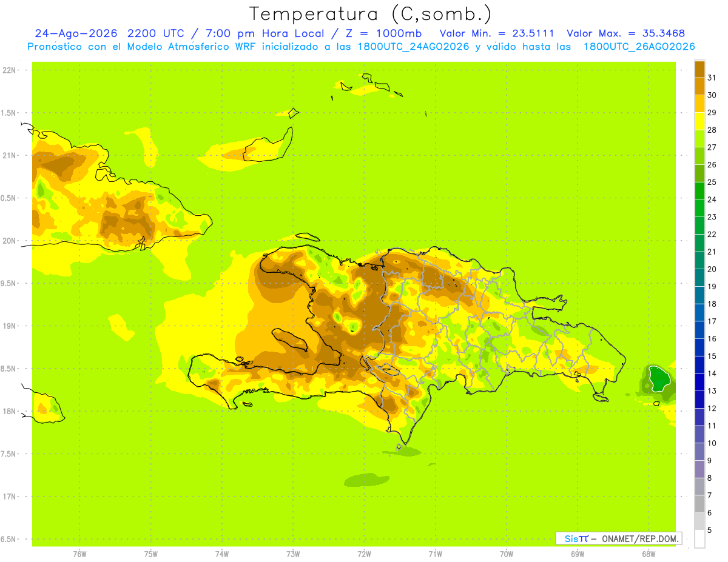This screenshot has height=562, width=728.
Task: Click longitude axis label 68W
Action: [x=649, y=554]
